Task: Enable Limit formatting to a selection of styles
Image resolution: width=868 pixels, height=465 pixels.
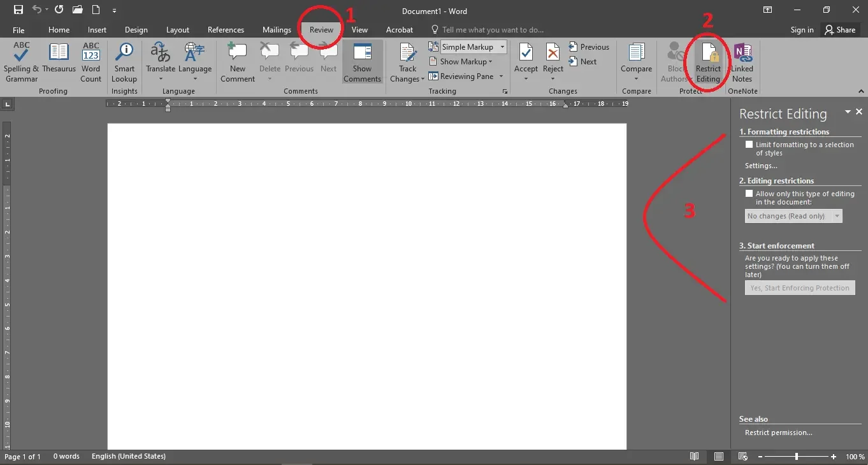Action: [x=749, y=145]
